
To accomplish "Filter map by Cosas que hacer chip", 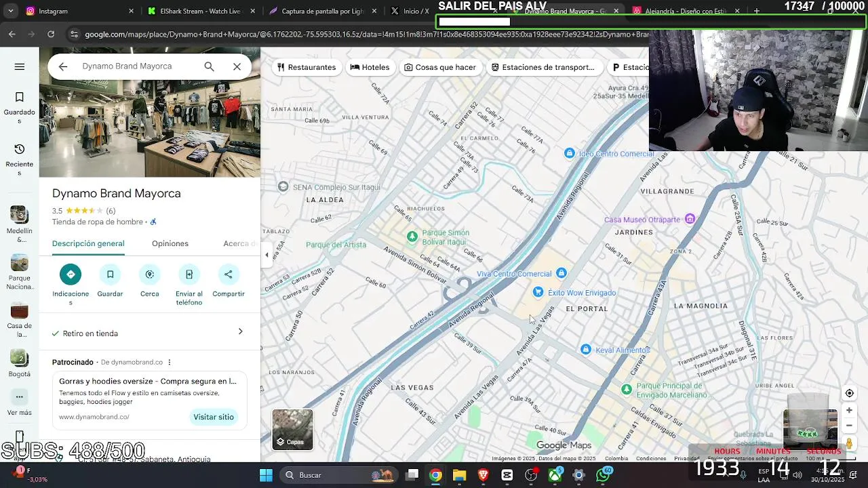I will tap(440, 67).
